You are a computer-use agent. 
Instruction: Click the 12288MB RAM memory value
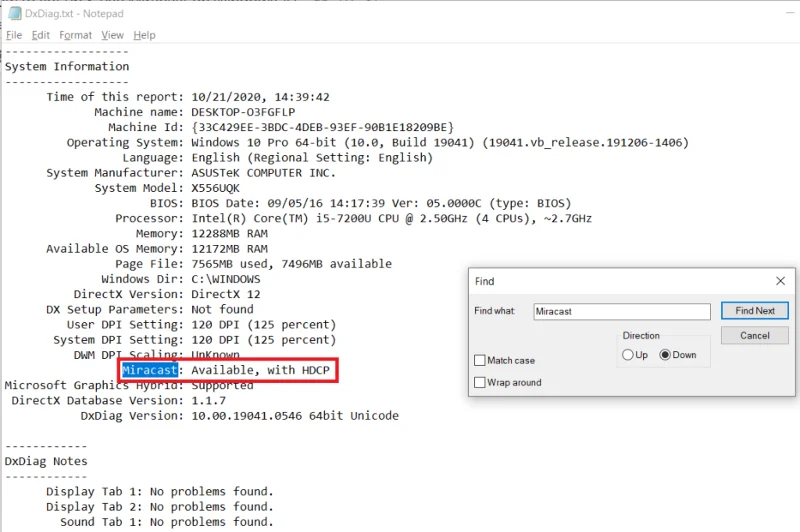click(x=230, y=234)
